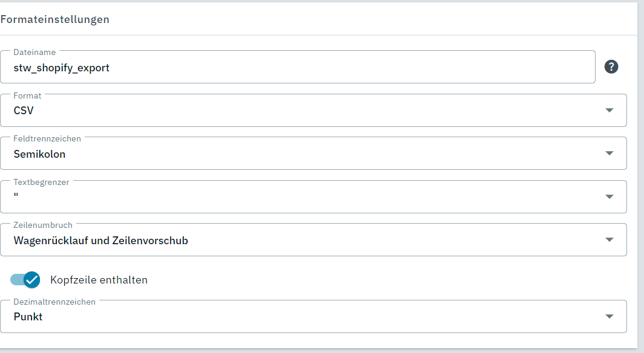Expand the Format dropdown arrow
This screenshot has width=644, height=353.
point(609,110)
